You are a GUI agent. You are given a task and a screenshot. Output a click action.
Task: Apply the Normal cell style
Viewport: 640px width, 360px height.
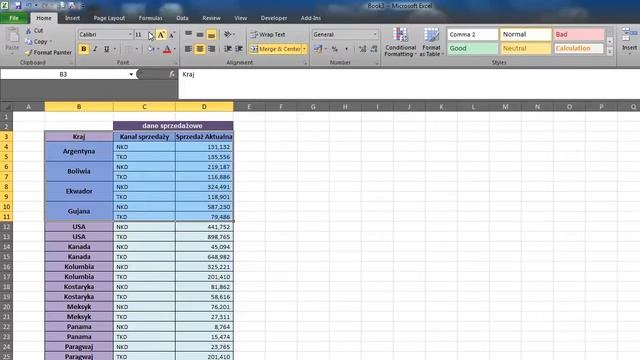[x=526, y=35]
